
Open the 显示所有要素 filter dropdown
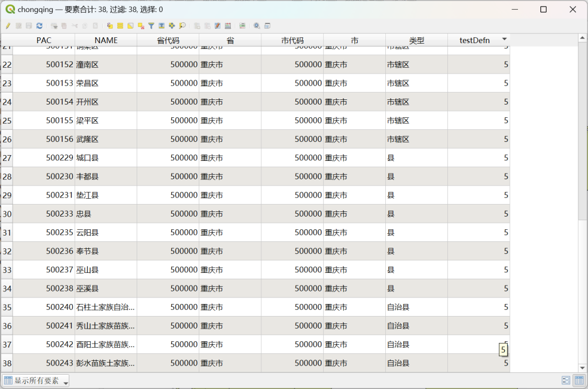pyautogui.click(x=36, y=380)
